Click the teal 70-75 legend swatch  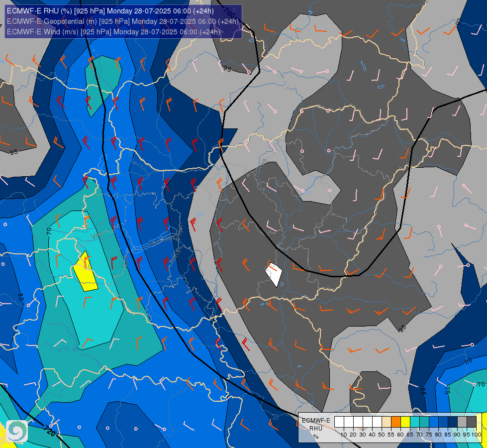pos(424,422)
